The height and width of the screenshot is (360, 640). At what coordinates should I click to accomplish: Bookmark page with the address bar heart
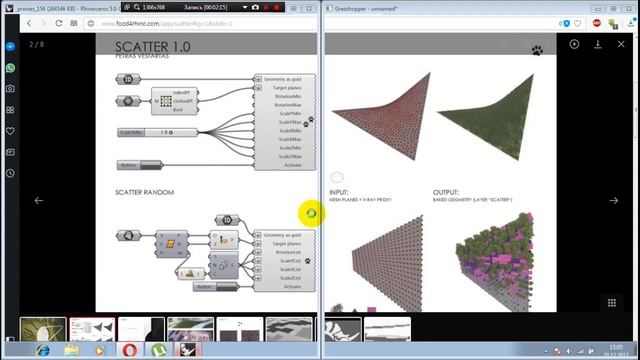(578, 24)
